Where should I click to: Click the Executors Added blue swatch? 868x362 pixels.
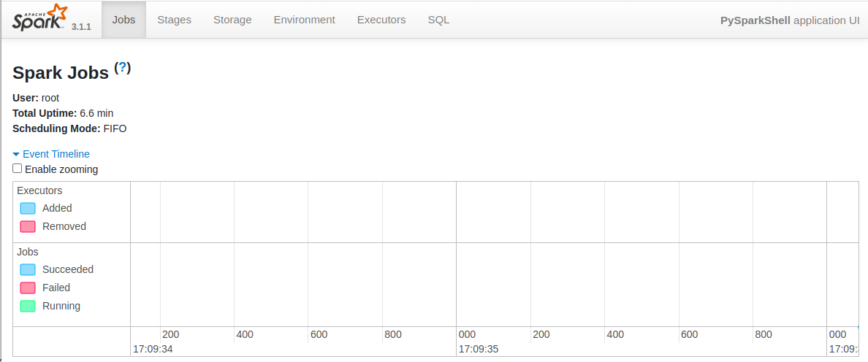pyautogui.click(x=28, y=209)
